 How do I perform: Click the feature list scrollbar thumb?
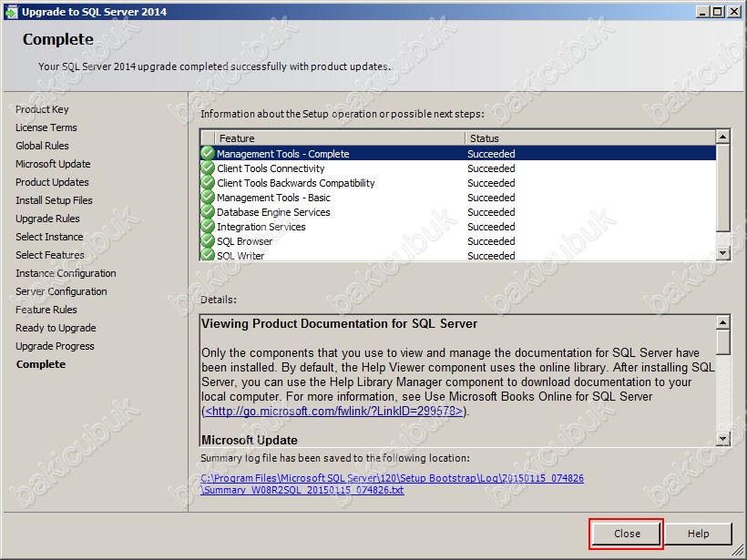point(722,188)
